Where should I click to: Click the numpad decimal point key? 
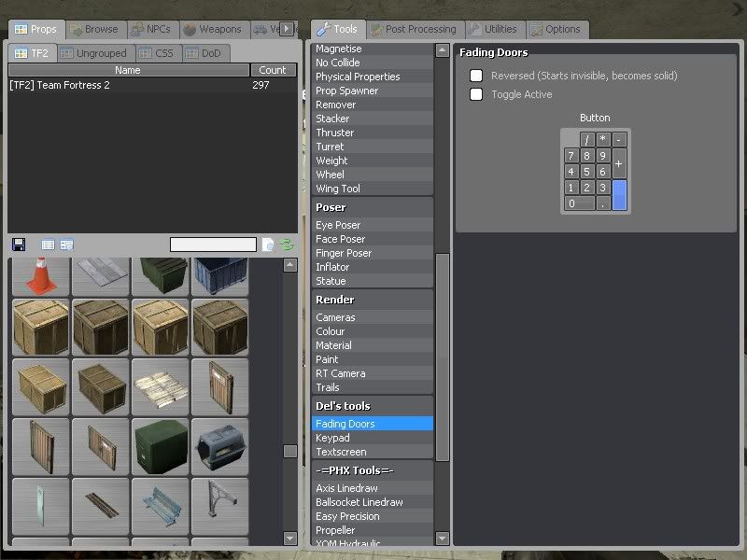click(x=602, y=203)
